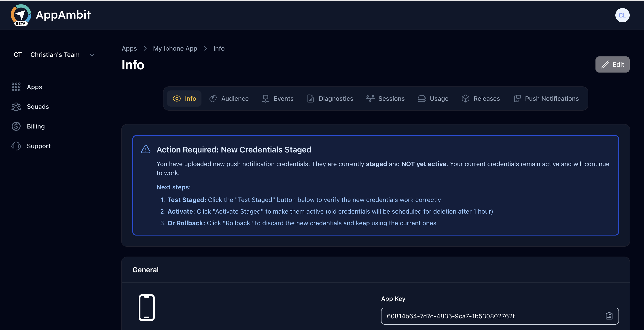Viewport: 644px width, 330px height.
Task: Go to the Releases tab
Action: [x=481, y=99]
